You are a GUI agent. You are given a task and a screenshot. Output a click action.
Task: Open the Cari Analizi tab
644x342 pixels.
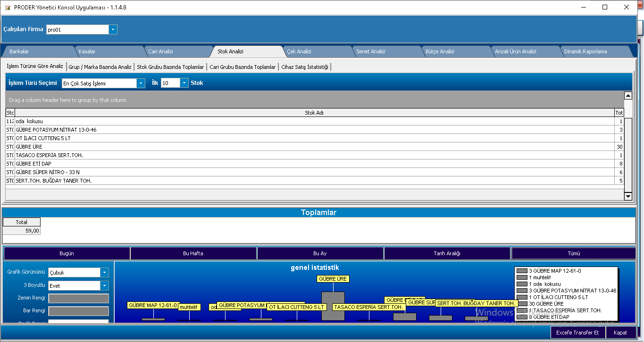[x=160, y=51]
